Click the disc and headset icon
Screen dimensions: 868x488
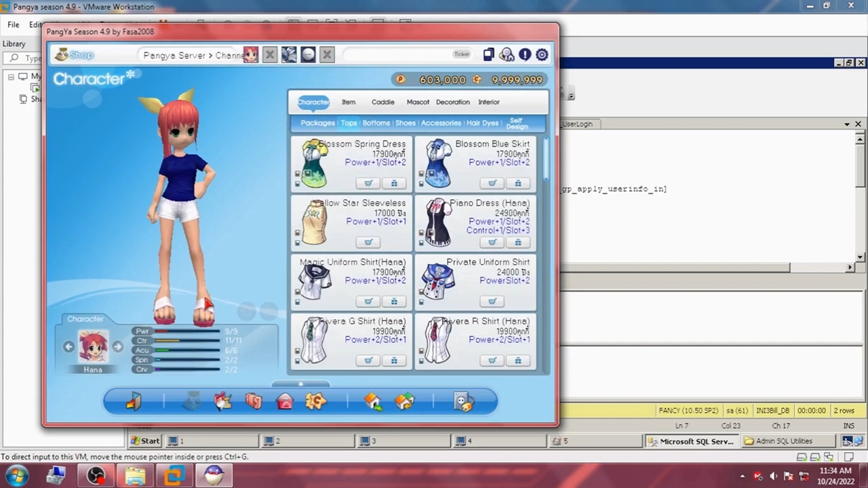[507, 55]
